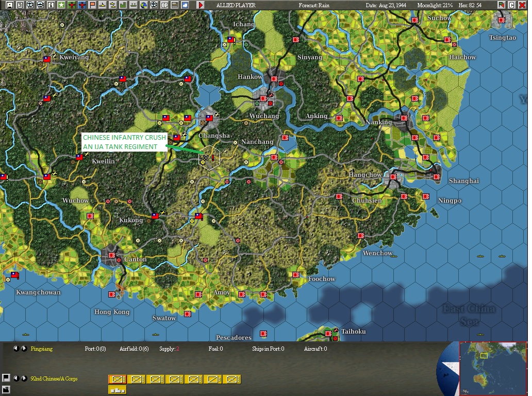The height and width of the screenshot is (396, 532).
Task: Click the selected battle hex near Changsha
Action: pos(209,158)
